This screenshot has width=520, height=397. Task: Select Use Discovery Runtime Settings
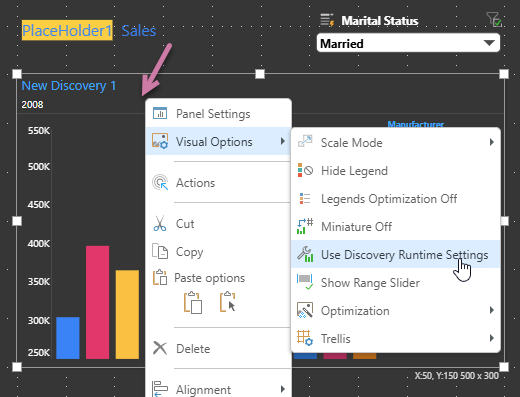point(396,255)
